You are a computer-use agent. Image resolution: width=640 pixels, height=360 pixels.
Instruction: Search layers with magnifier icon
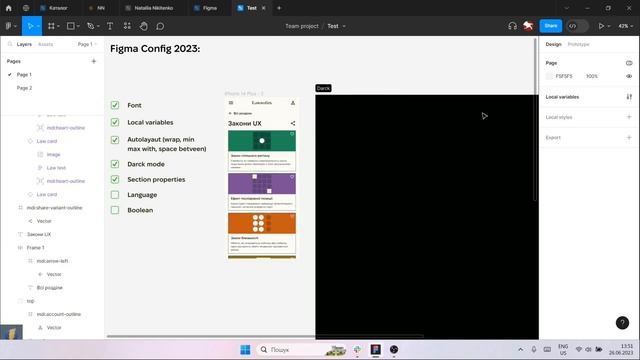[10, 44]
